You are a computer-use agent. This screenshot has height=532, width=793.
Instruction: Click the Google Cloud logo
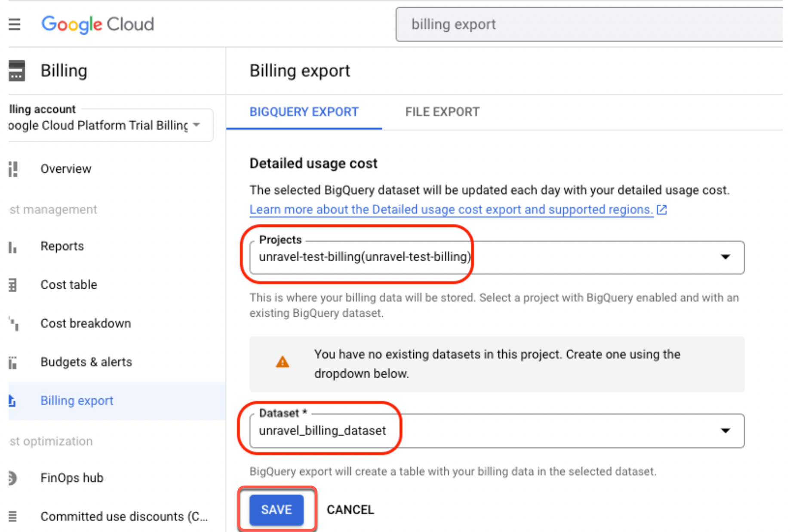point(98,24)
